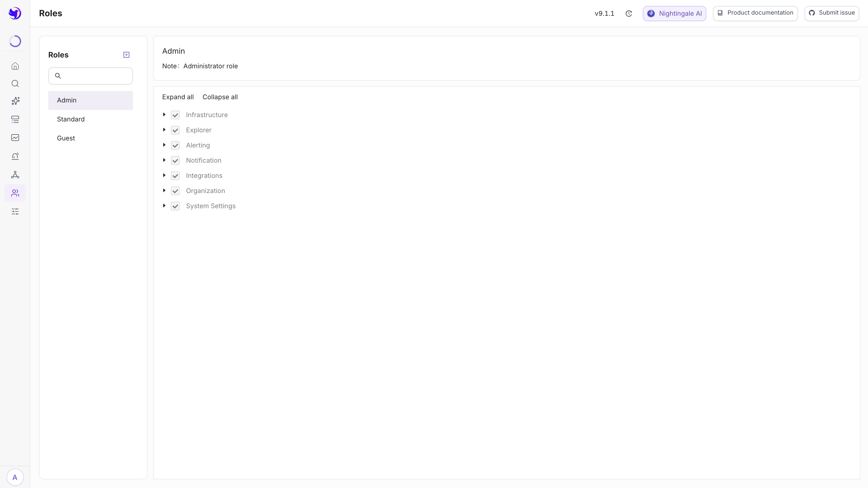Toggle the System Settings checkbox
This screenshot has width=868, height=488.
[x=175, y=206]
